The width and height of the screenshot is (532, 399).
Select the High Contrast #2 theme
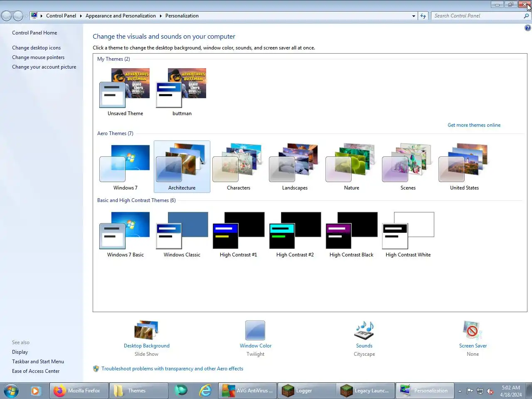point(295,234)
